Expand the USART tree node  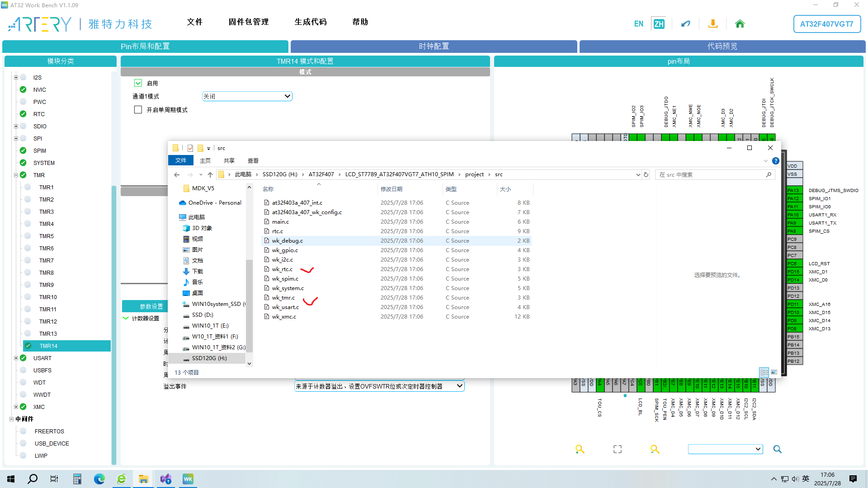pyautogui.click(x=16, y=358)
